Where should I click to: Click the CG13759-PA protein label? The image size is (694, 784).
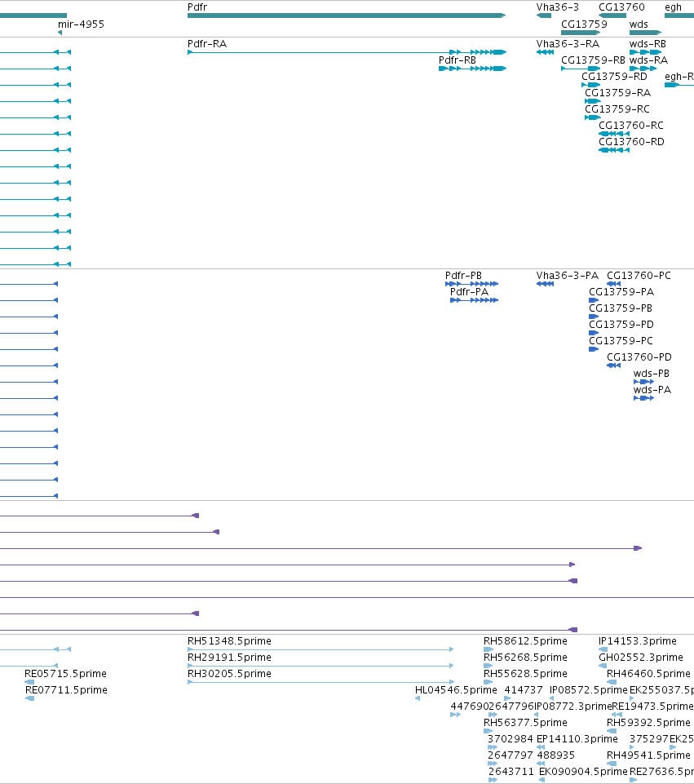621,291
